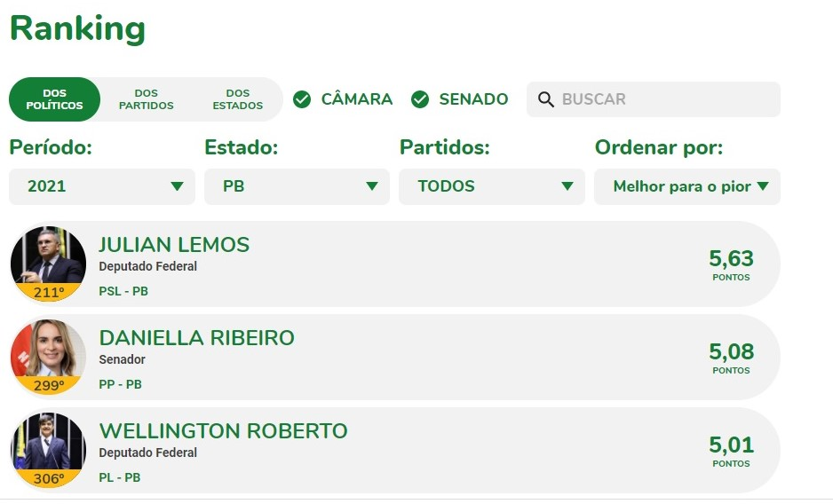Open the Daniella Ribeiro name link
Image resolution: width=833 pixels, height=504 pixels.
coord(196,338)
